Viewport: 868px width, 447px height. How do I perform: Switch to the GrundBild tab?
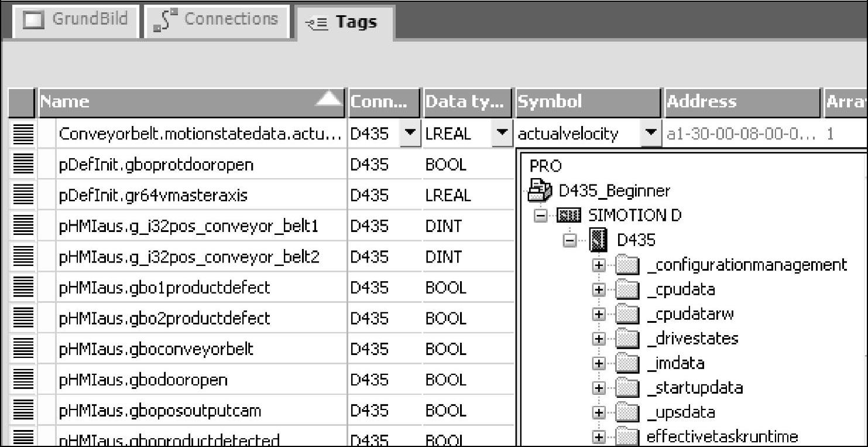click(76, 20)
